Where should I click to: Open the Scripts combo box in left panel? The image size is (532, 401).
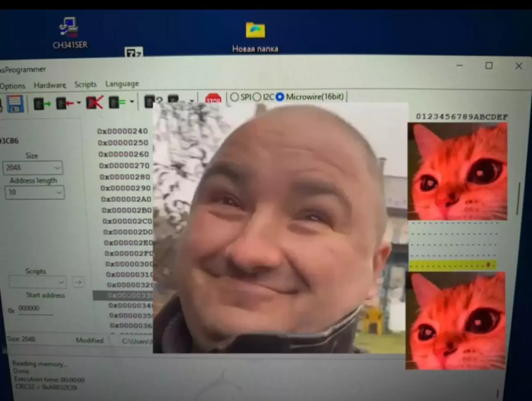coord(37,282)
